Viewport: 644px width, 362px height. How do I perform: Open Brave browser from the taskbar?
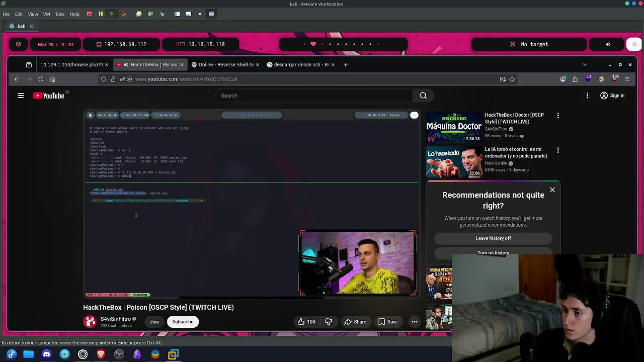point(101,354)
